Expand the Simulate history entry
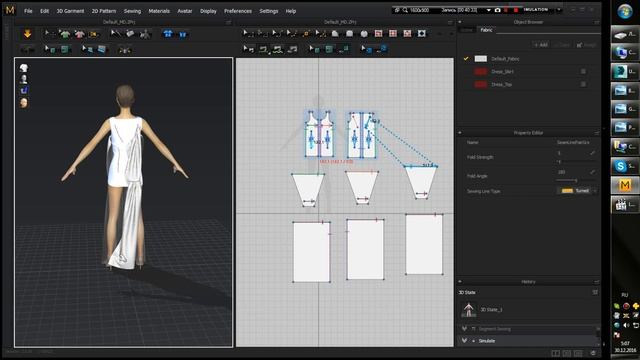640x360 pixels. (x=464, y=340)
